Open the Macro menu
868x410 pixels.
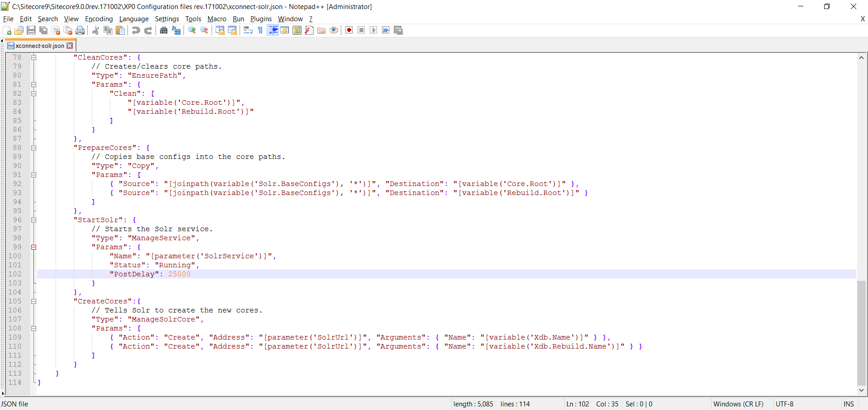point(217,19)
